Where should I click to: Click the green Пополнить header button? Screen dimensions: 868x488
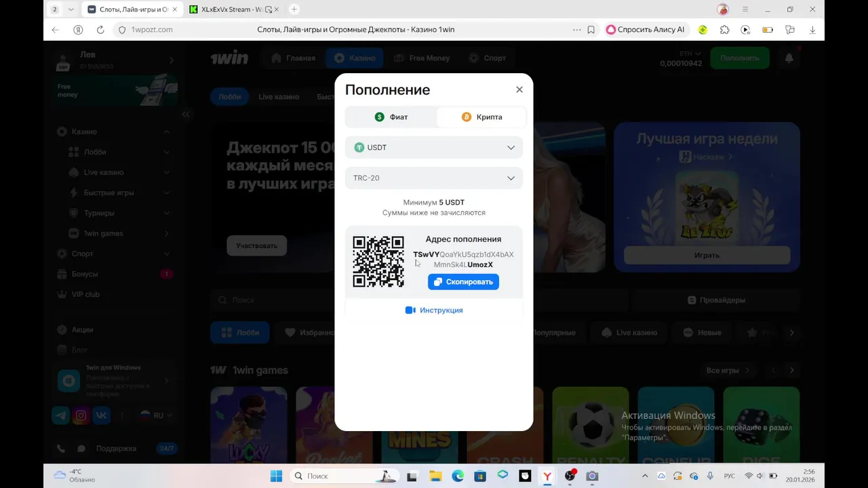click(740, 58)
